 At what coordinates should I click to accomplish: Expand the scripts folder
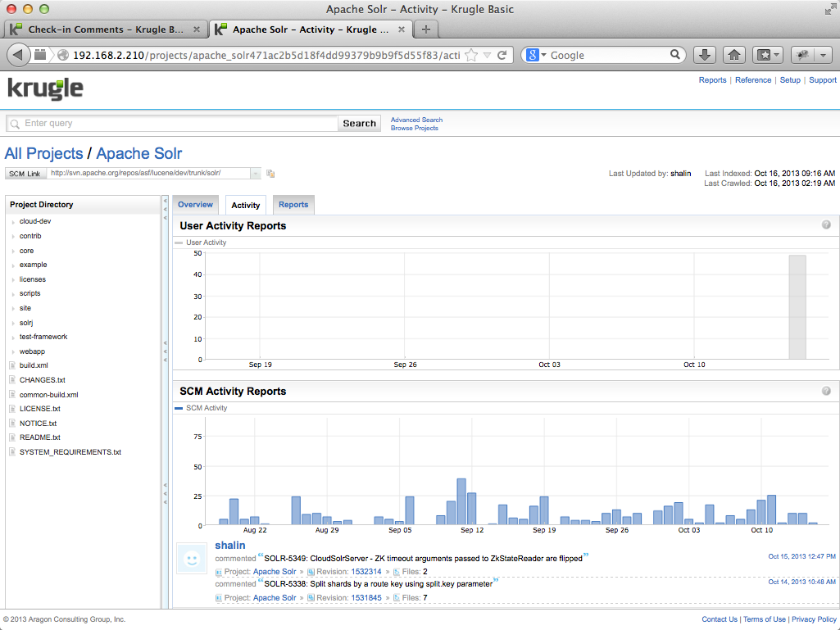13,294
